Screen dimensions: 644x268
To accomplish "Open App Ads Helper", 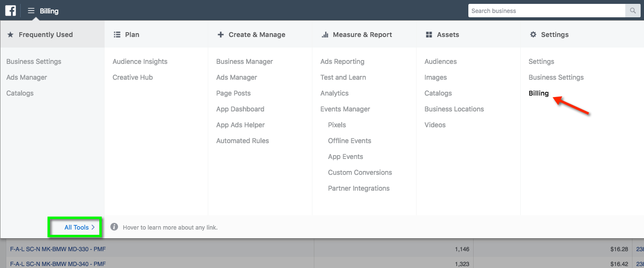I will coord(240,125).
